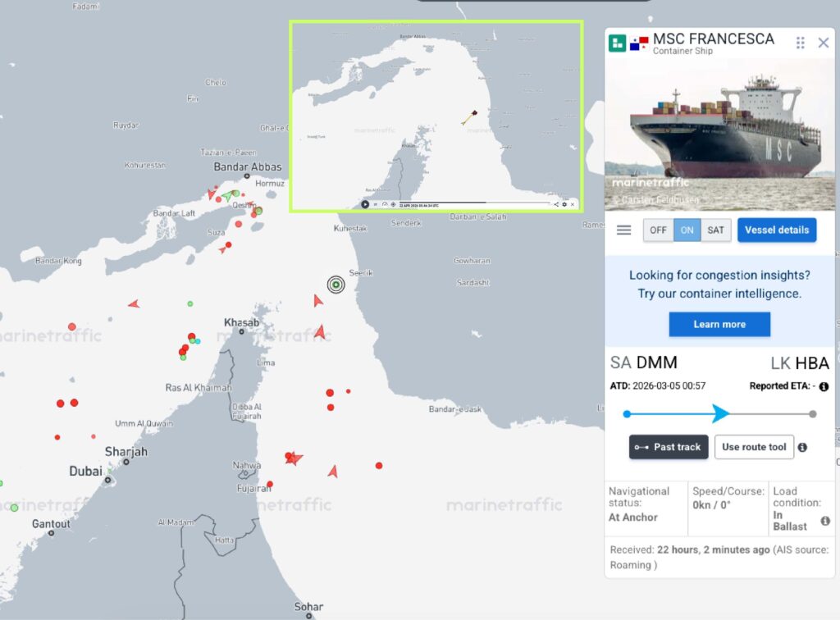Image resolution: width=840 pixels, height=620 pixels.
Task: Click info icon next to Reported ETA
Action: [x=824, y=386]
